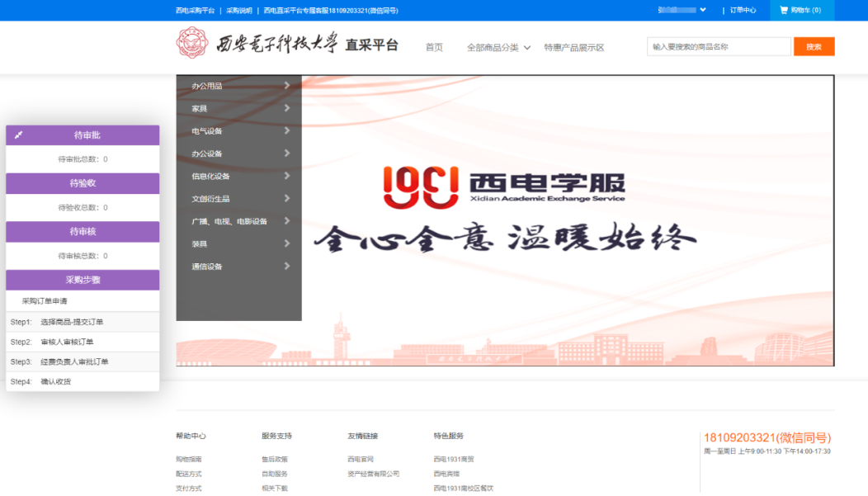Click the arrow icon beside 办公用品
Viewport: 868px width, 496px height.
point(286,85)
